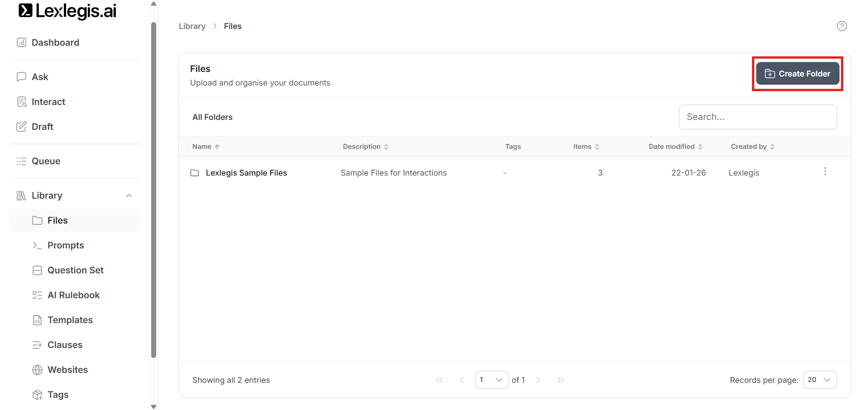Image resolution: width=868 pixels, height=410 pixels.
Task: Select Prompts in the Library menu
Action: (66, 245)
